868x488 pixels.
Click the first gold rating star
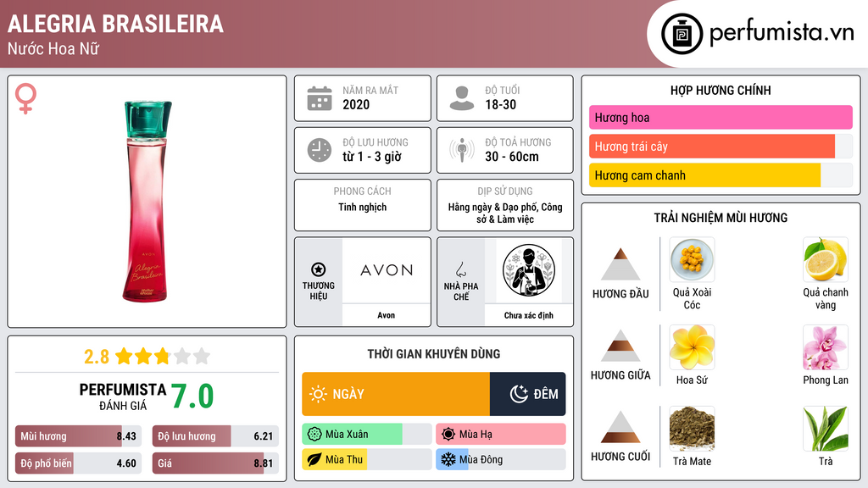point(124,356)
